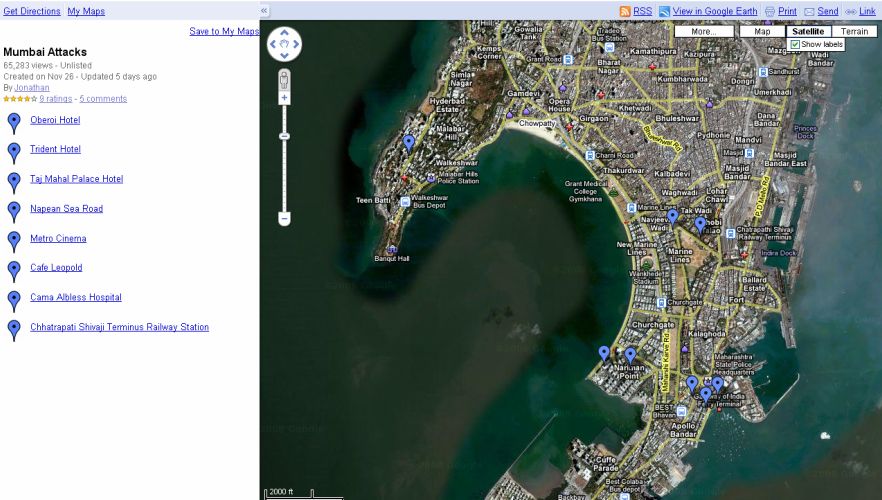The height and width of the screenshot is (500, 882).
Task: Click the zoom slider handle
Action: pyautogui.click(x=284, y=136)
